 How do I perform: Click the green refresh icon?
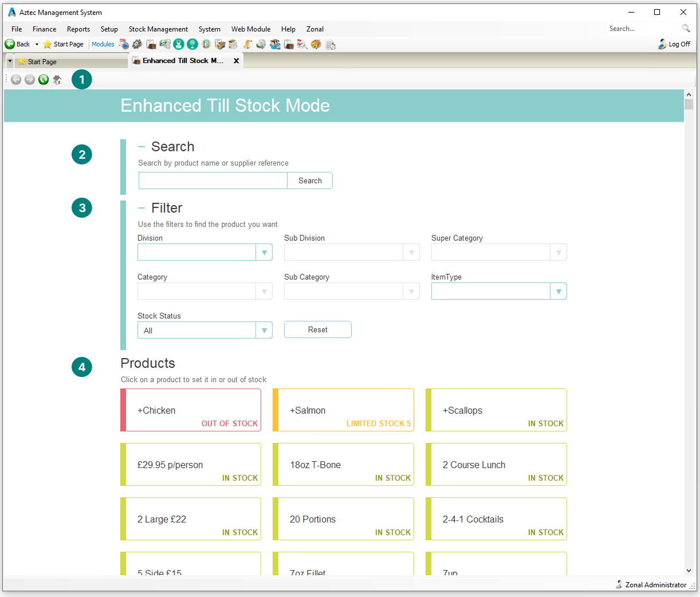coord(44,80)
